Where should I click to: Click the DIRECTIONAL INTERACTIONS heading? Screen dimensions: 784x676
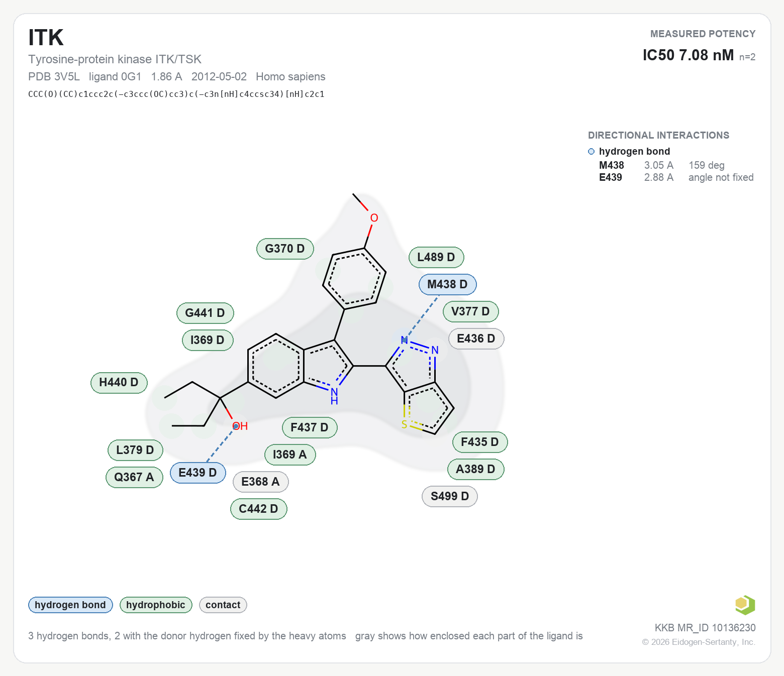coord(658,135)
